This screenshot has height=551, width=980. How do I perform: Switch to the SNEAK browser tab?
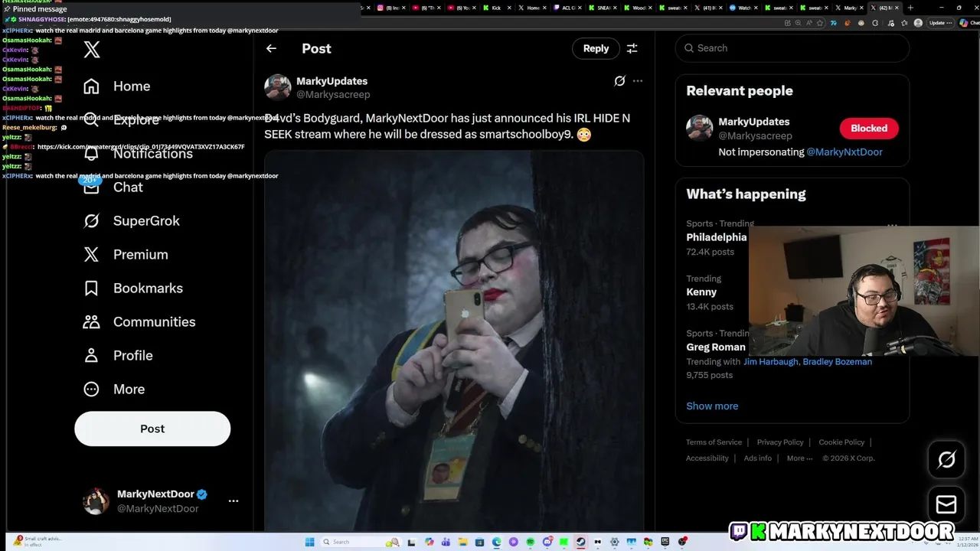pyautogui.click(x=603, y=8)
